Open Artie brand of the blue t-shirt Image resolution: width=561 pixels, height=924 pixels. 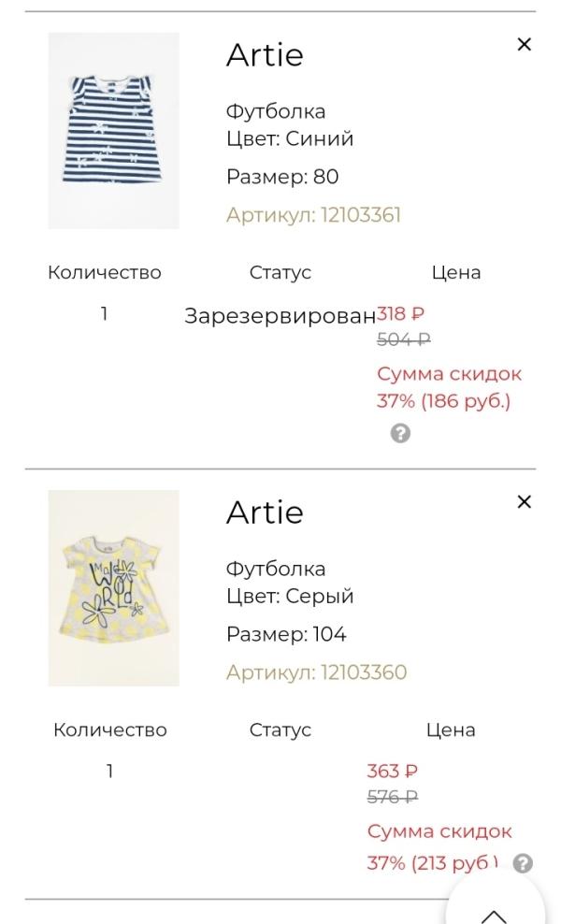coord(265,55)
